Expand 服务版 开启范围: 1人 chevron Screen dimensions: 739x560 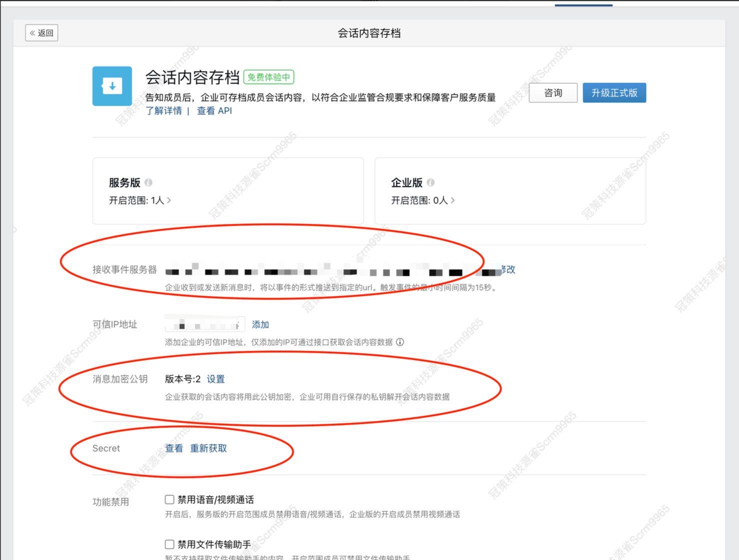[x=169, y=200]
